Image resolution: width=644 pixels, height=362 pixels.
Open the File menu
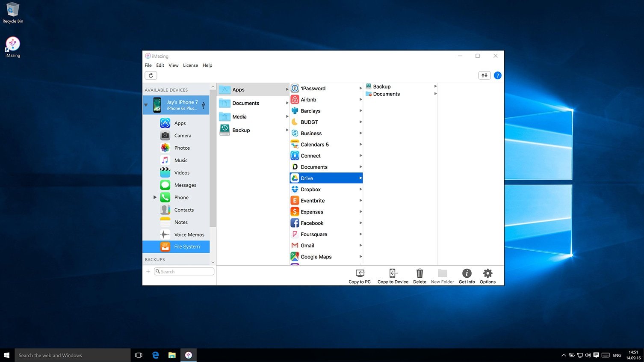point(148,65)
